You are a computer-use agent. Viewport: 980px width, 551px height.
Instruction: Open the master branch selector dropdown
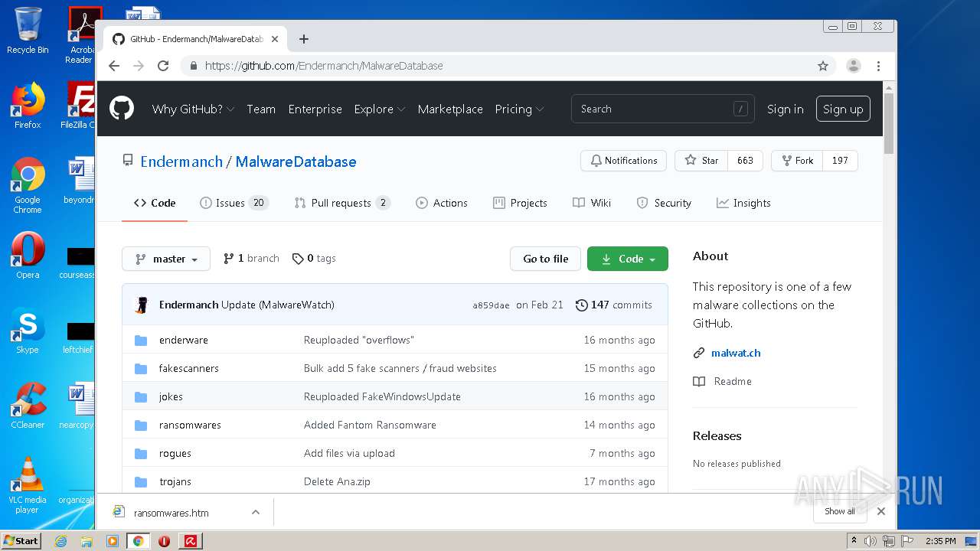point(166,259)
